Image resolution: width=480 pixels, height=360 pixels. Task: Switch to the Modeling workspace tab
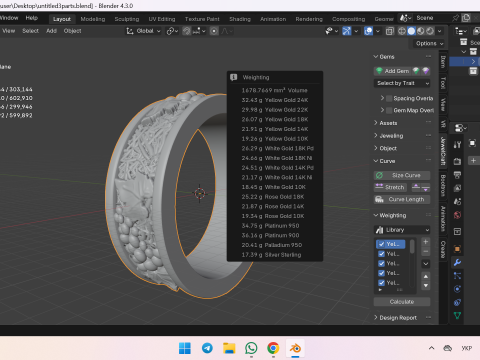tap(93, 19)
